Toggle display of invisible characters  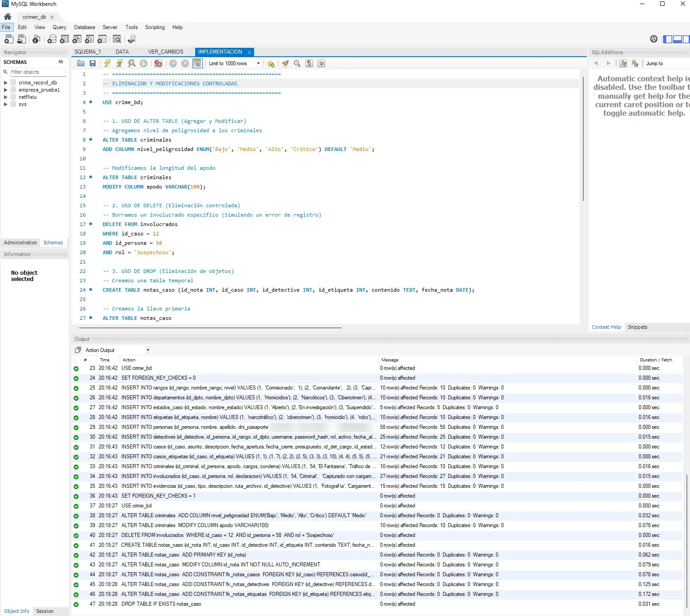coord(309,63)
